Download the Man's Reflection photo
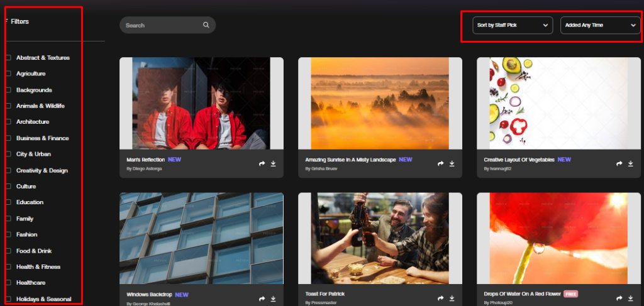Image resolution: width=644 pixels, height=306 pixels. pyautogui.click(x=273, y=163)
